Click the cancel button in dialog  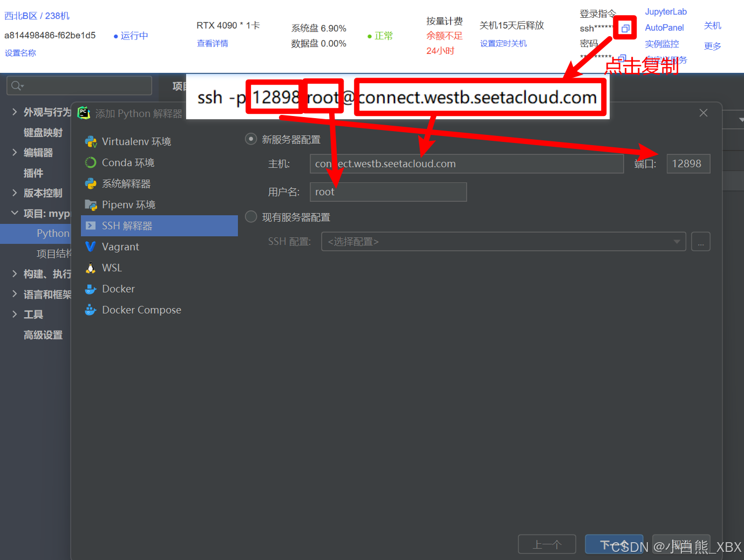[x=681, y=544]
